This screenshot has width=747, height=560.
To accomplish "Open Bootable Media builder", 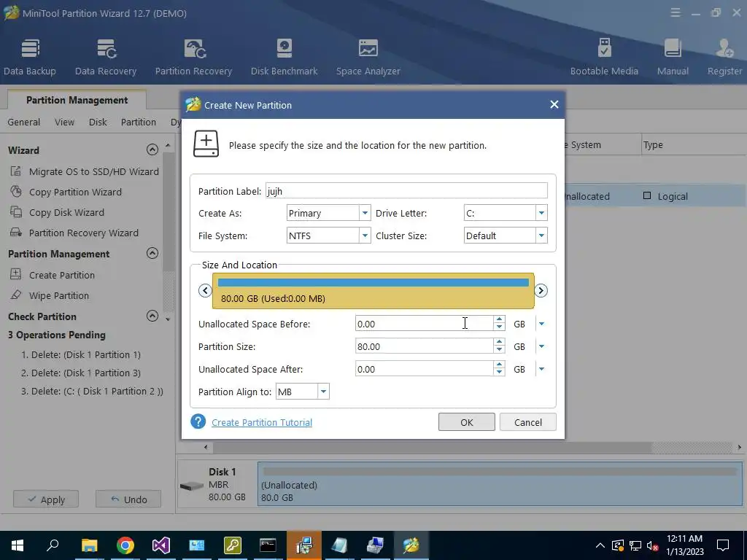I will [604, 57].
